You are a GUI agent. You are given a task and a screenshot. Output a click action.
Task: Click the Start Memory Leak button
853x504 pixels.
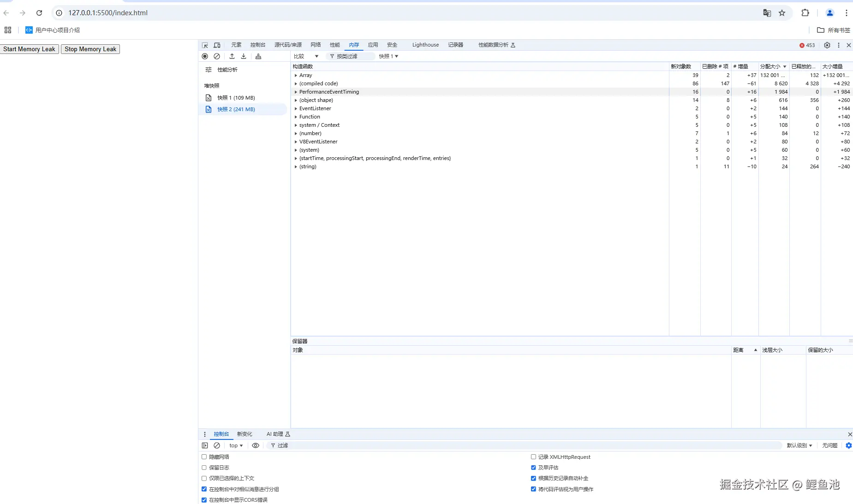point(29,49)
